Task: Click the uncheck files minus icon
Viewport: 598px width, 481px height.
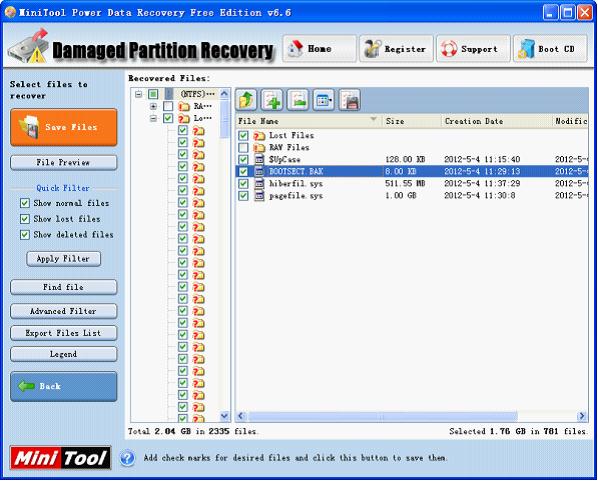Action: pyautogui.click(x=298, y=100)
